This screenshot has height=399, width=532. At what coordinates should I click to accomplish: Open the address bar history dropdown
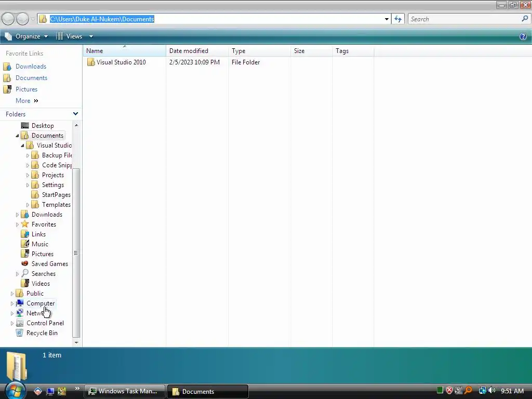(x=387, y=19)
